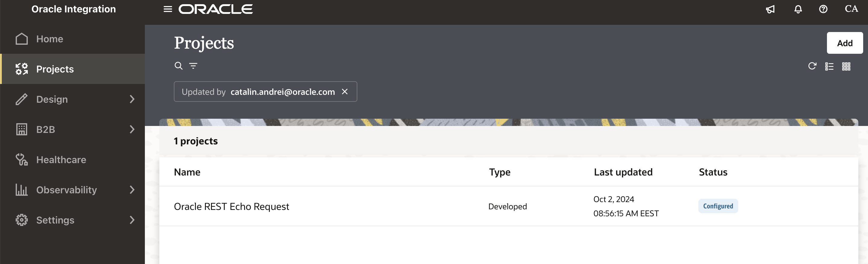The image size is (868, 264).
Task: Expand the B2B submenu arrow
Action: pos(132,130)
